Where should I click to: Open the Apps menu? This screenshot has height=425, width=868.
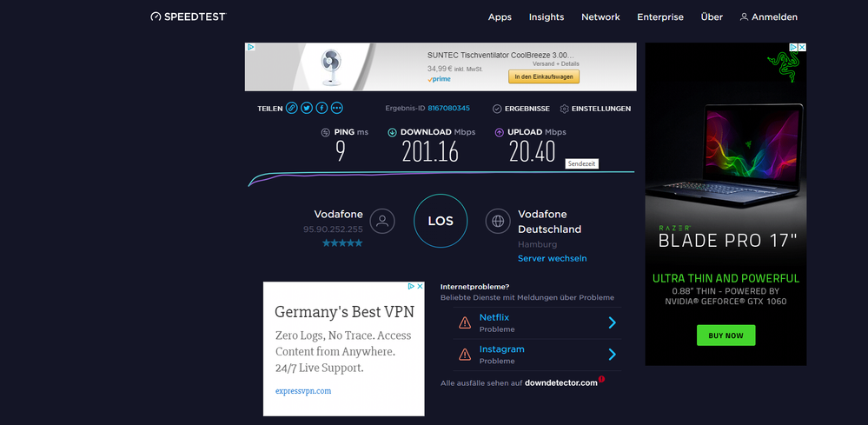(x=500, y=17)
